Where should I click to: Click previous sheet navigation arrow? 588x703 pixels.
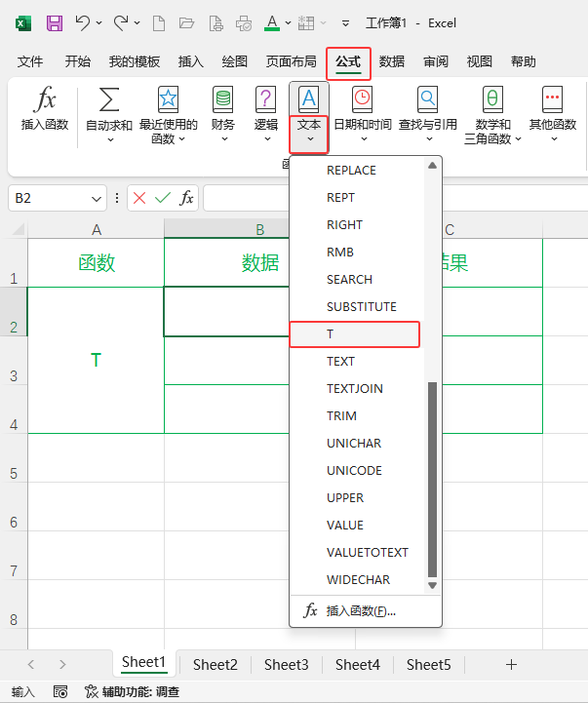(x=31, y=664)
